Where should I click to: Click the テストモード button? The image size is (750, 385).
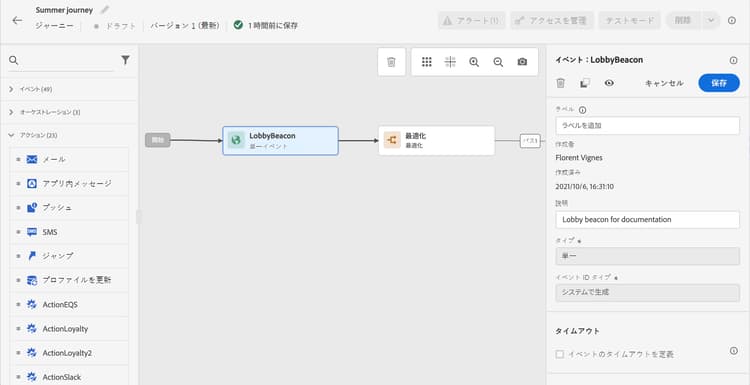[x=629, y=21]
